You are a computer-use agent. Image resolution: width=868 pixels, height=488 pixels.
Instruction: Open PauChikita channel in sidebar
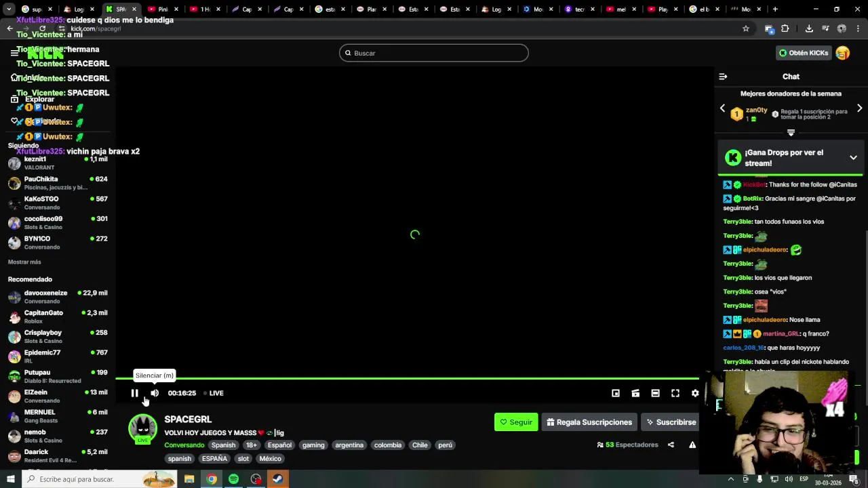point(58,183)
